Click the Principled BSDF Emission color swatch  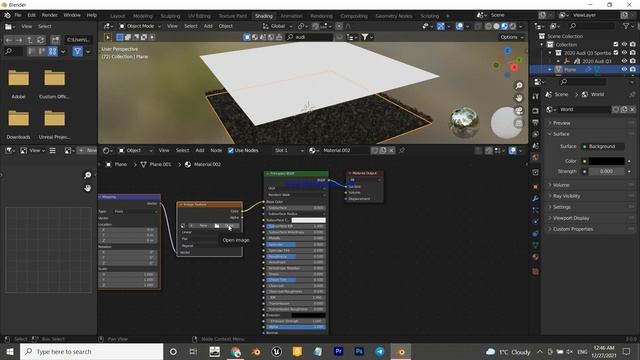(309, 315)
